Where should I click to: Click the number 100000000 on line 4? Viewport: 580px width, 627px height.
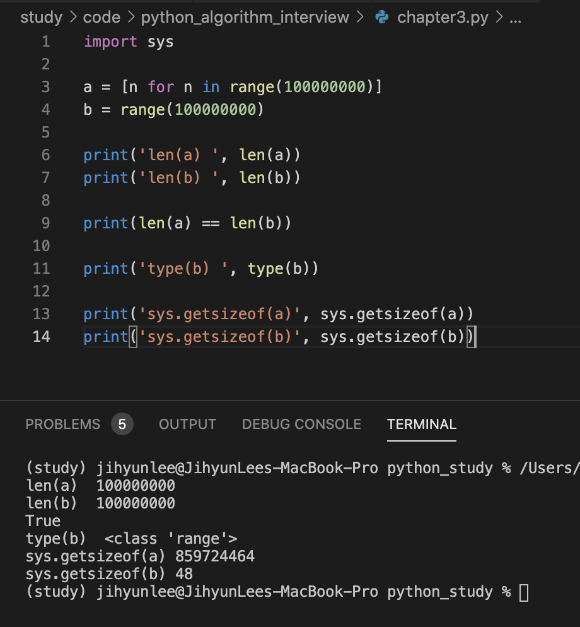(x=215, y=110)
